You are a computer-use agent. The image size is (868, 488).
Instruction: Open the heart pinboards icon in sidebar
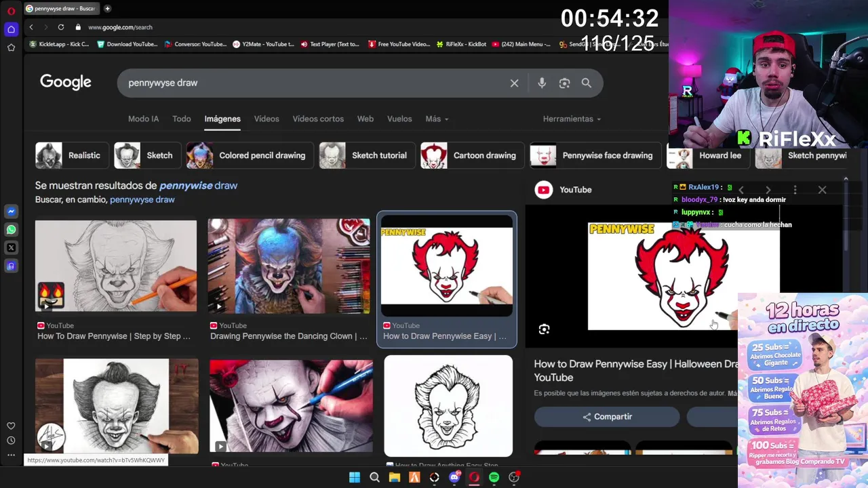(x=11, y=426)
